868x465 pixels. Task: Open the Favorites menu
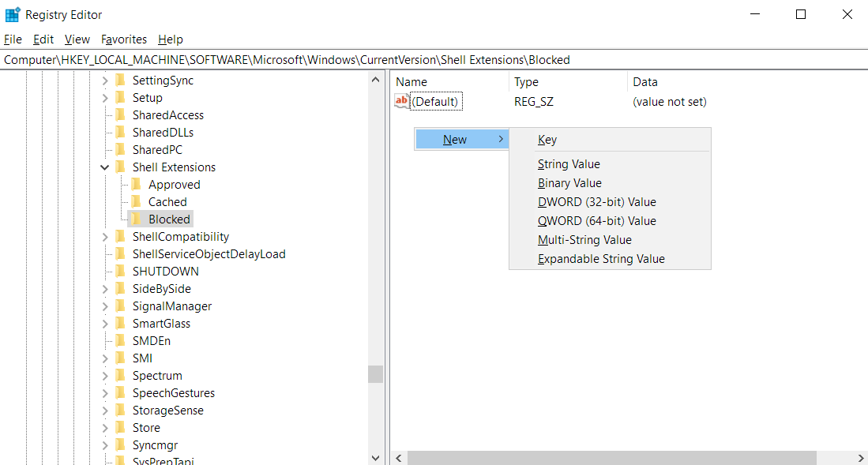[x=124, y=39]
